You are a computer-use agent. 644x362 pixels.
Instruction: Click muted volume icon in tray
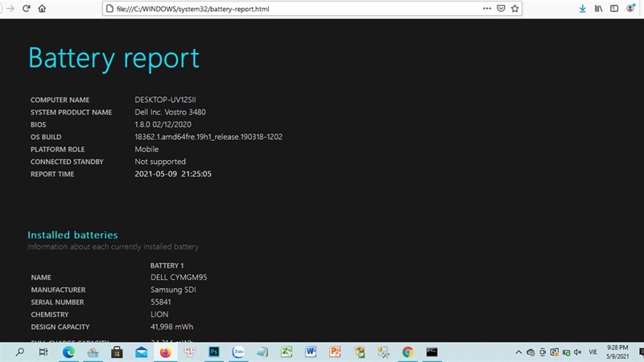tap(578, 352)
